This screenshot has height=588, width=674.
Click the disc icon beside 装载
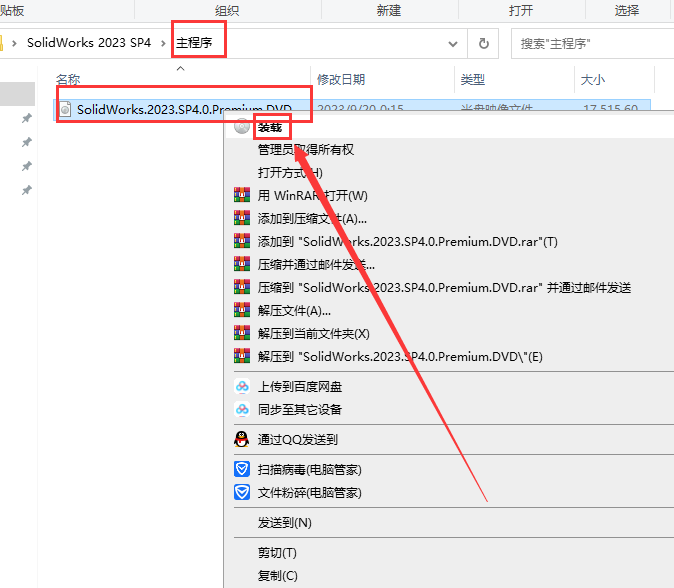(x=242, y=126)
